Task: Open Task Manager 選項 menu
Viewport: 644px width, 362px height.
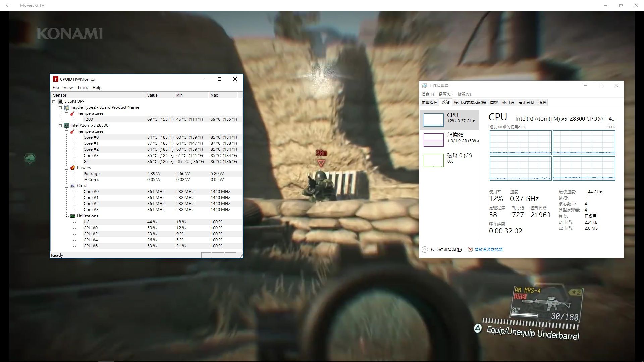Action: point(445,94)
